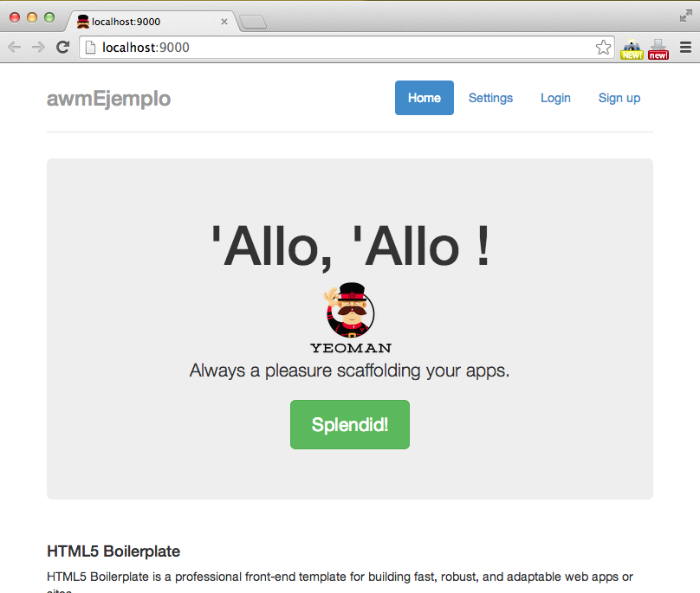Click the Home navigation pill
The height and width of the screenshot is (593, 700).
(425, 98)
